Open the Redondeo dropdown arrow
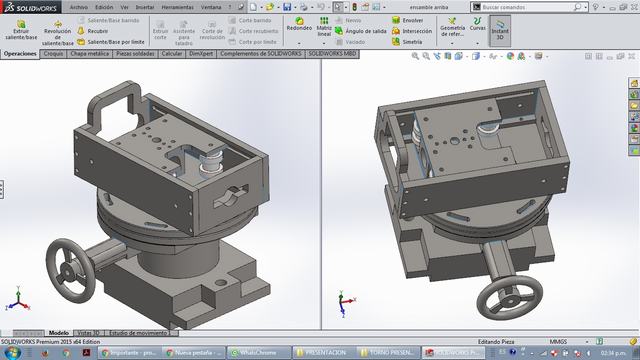The height and width of the screenshot is (360, 640). tap(299, 43)
